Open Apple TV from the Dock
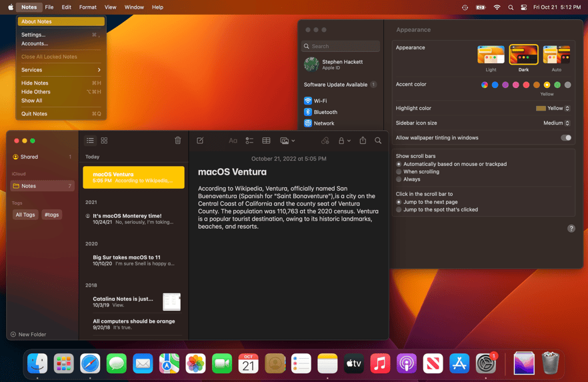The image size is (588, 382). click(353, 363)
